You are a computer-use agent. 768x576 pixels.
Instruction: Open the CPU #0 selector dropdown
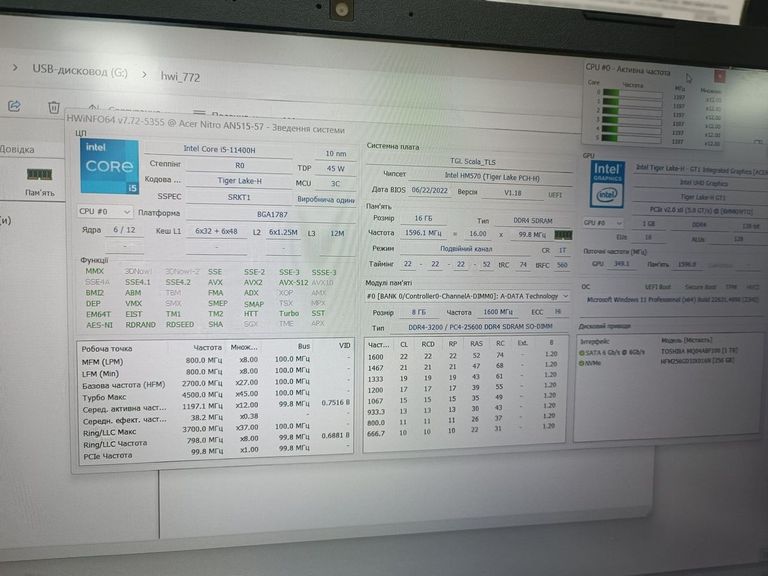coord(105,212)
